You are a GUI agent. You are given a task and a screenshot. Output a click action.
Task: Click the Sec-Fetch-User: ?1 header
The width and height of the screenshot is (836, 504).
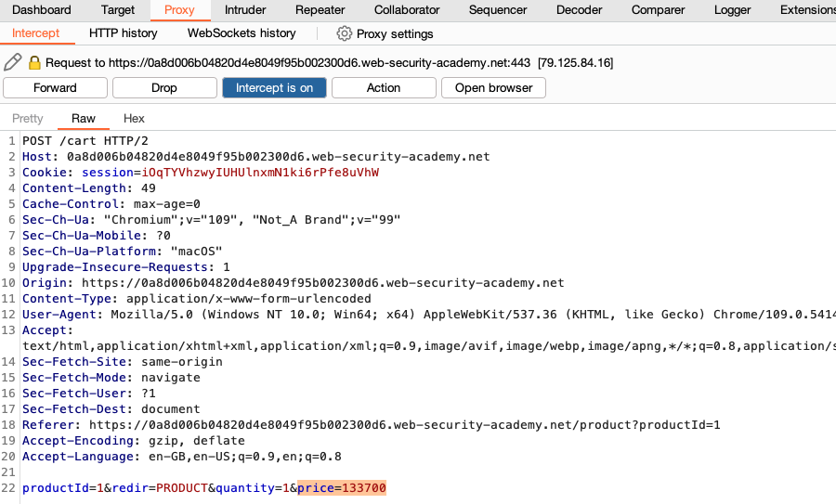(x=89, y=394)
